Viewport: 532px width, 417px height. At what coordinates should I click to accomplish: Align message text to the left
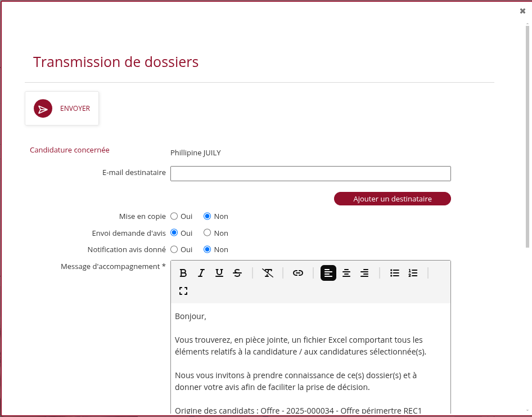coord(328,273)
